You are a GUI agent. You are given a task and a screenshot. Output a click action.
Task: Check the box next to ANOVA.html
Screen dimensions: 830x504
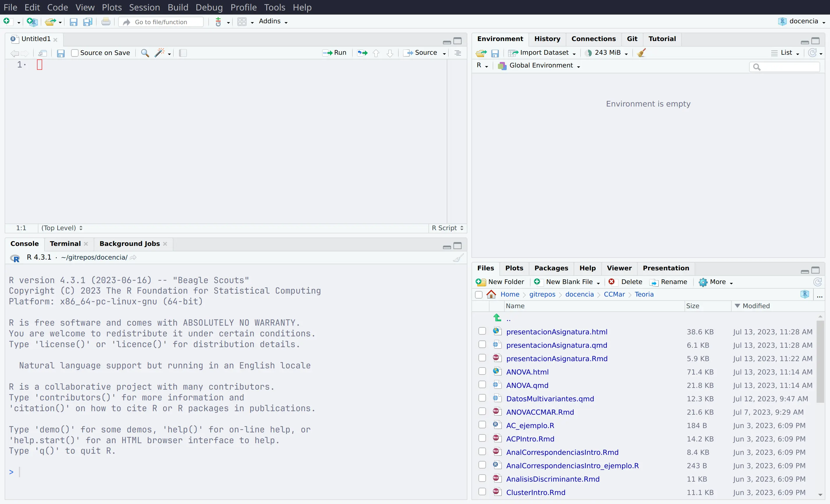(482, 371)
